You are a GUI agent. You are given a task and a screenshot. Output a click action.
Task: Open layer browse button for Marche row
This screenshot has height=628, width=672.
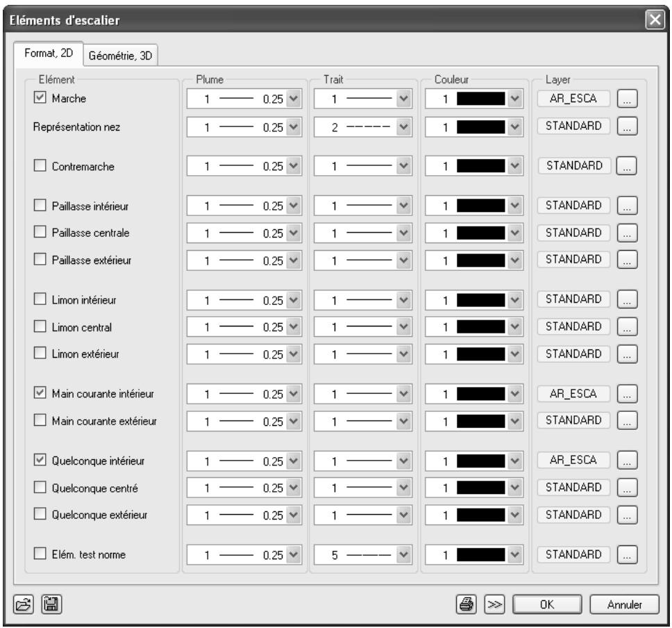coord(627,99)
